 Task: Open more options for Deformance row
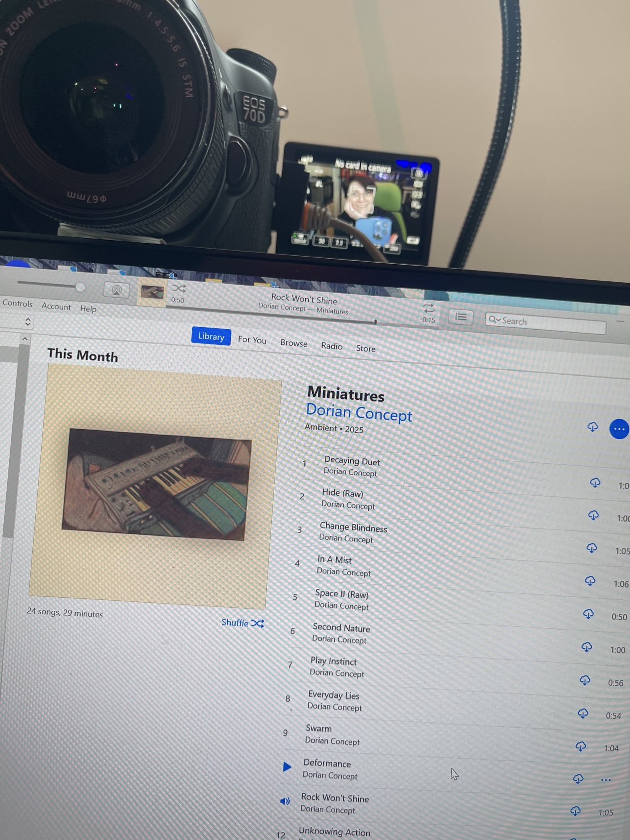(x=605, y=780)
